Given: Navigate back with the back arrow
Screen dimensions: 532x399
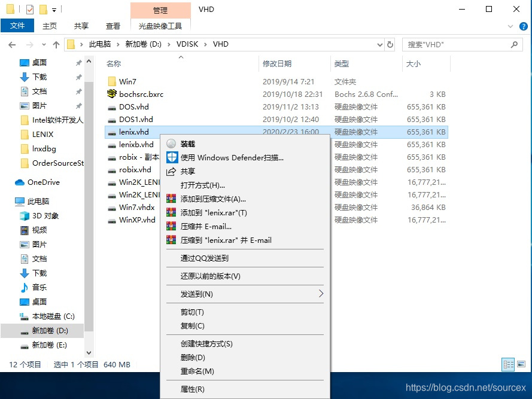Looking at the screenshot, I should coord(12,44).
